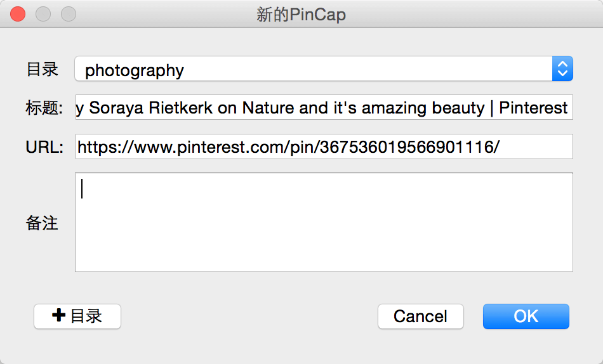This screenshot has height=364, width=603.
Task: Click the blue dropdown stepper arrows
Action: click(562, 68)
